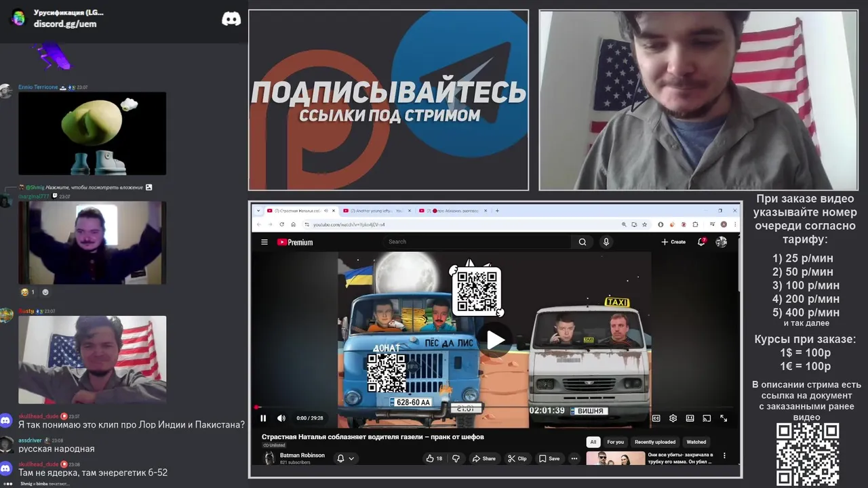Click the laughing emoji reaction under the image
The image size is (868, 488).
click(28, 292)
